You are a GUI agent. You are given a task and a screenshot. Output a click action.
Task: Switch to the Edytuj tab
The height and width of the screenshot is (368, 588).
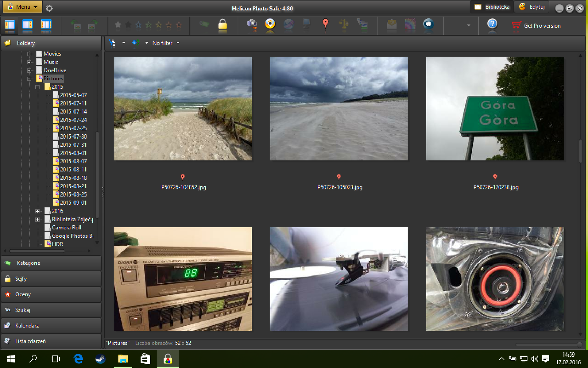[x=532, y=7]
